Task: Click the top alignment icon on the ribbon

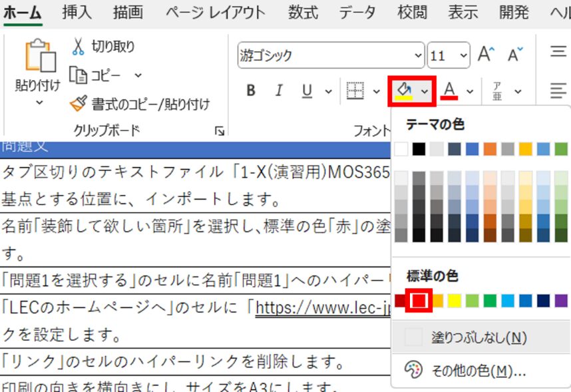Action: [x=558, y=51]
